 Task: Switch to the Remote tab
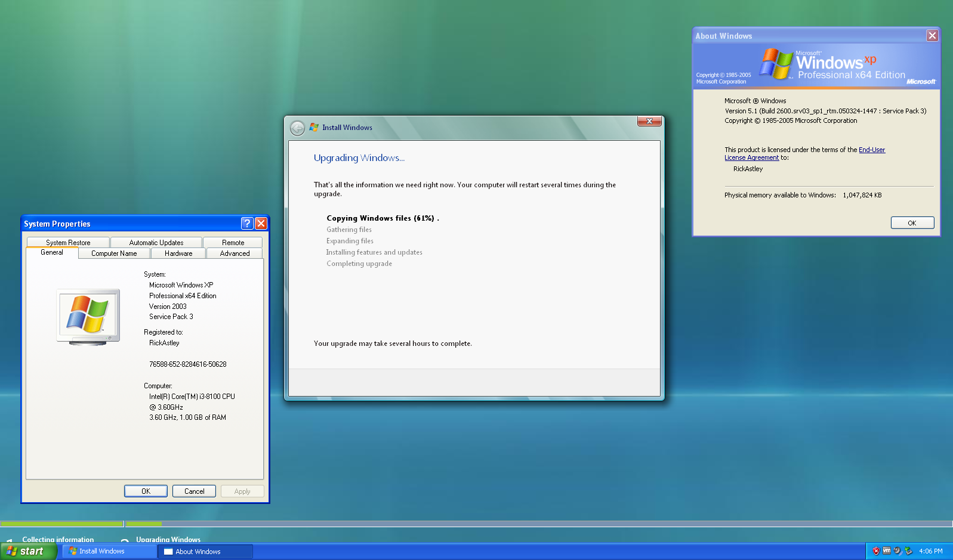click(x=233, y=243)
